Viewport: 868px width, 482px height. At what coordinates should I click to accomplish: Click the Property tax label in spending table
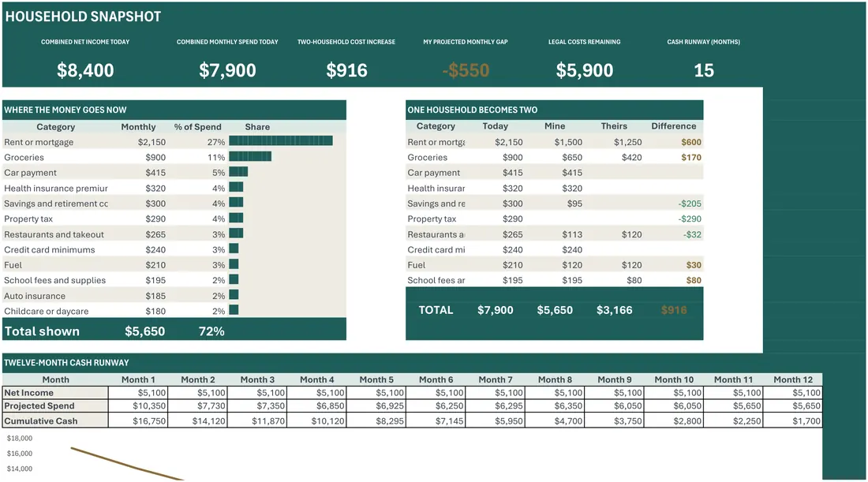[x=28, y=219]
